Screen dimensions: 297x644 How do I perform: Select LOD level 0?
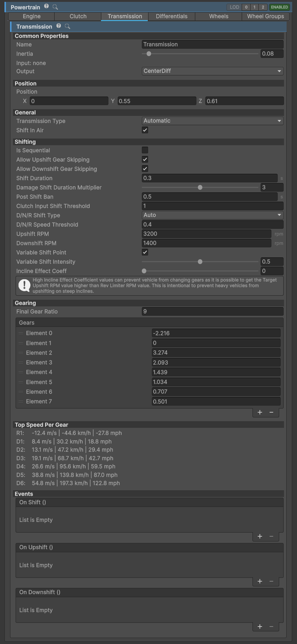246,7
